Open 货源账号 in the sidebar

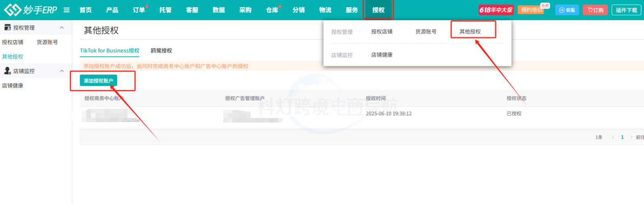point(47,42)
